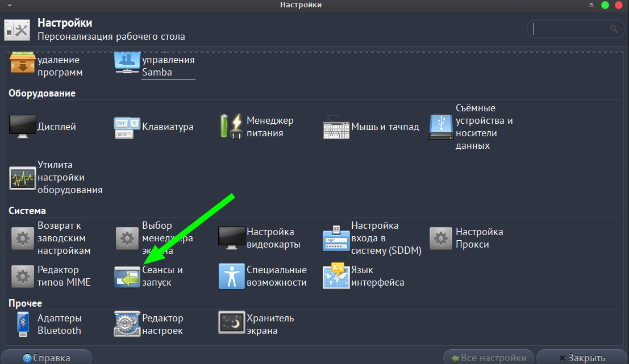The image size is (629, 364).
Task: Click the Редактор типов MIME label
Action: [x=64, y=276]
